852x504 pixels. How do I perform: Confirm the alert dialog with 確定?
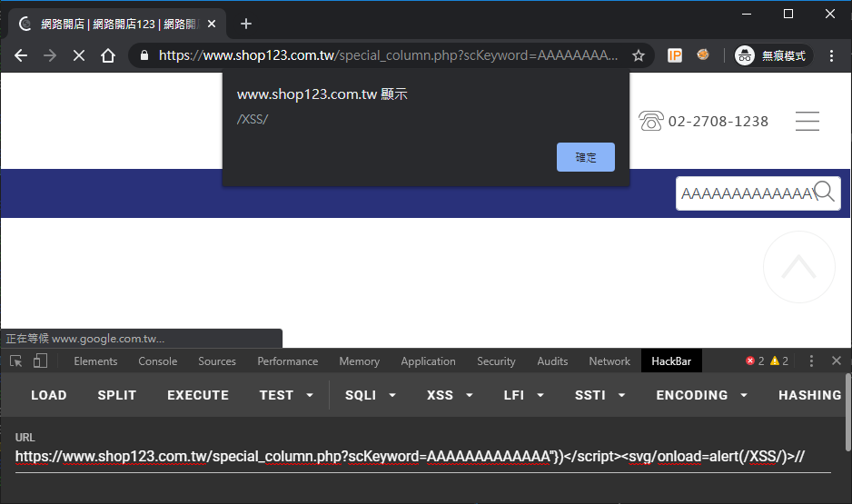[x=586, y=157]
